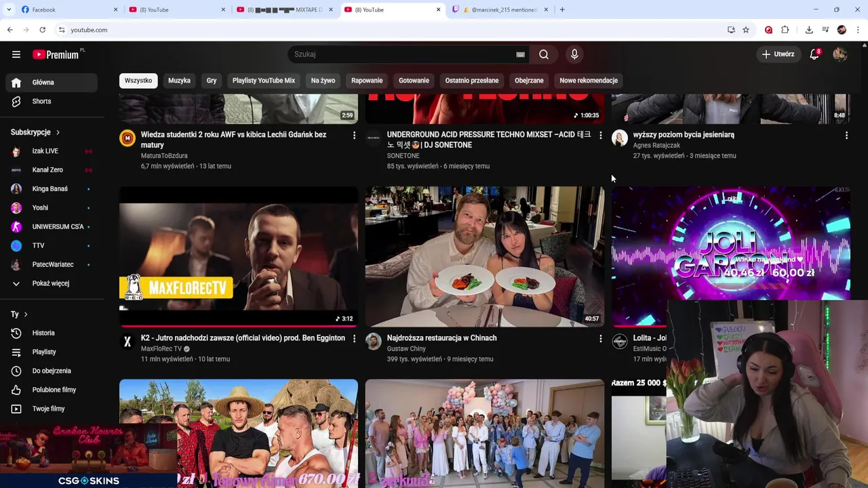Reload the page in browser toolbar
868x488 pixels.
click(x=42, y=30)
